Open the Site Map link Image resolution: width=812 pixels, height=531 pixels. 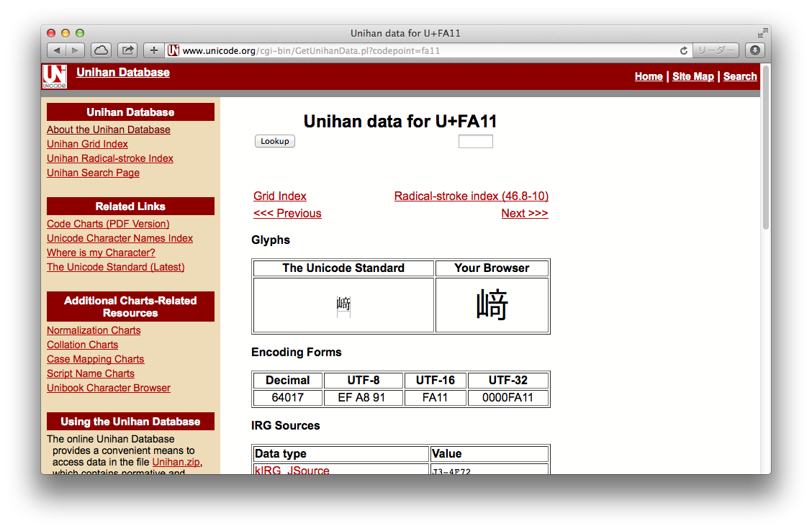[693, 76]
